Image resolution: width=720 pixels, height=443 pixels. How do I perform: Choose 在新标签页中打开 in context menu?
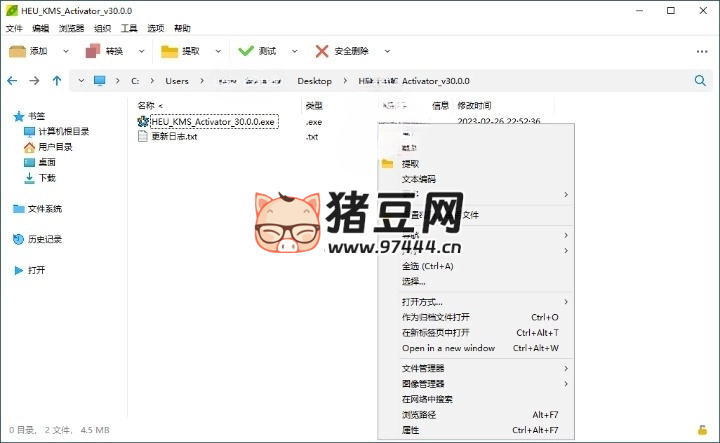point(436,333)
